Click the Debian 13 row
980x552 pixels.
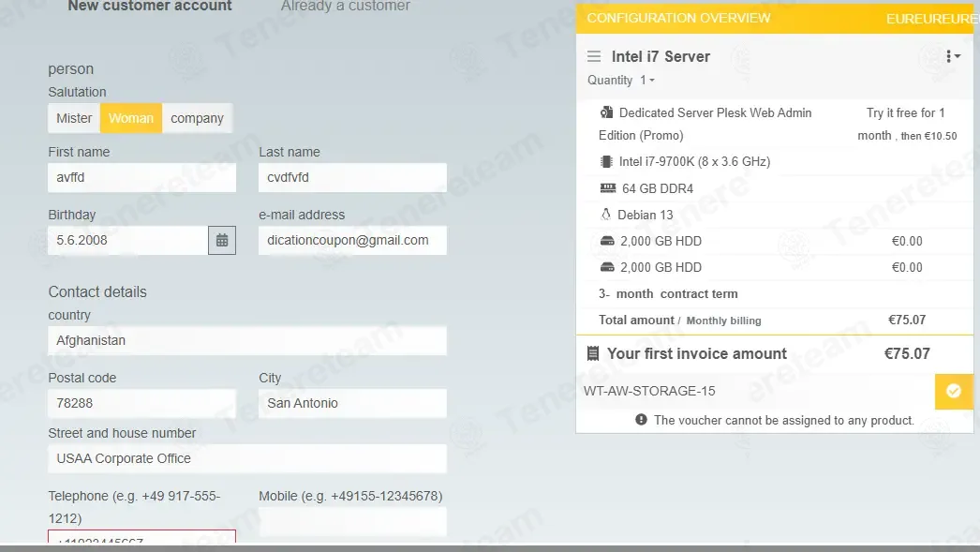[775, 215]
